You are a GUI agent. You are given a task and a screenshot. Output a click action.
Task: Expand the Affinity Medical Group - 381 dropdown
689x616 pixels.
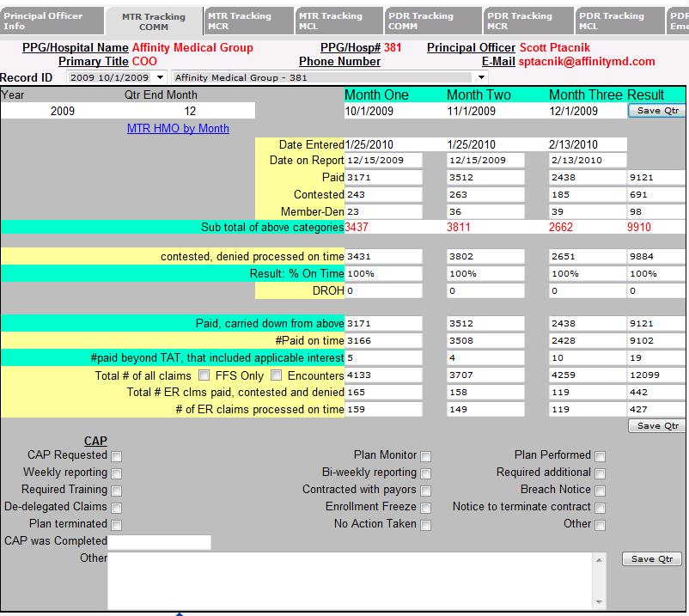point(482,78)
